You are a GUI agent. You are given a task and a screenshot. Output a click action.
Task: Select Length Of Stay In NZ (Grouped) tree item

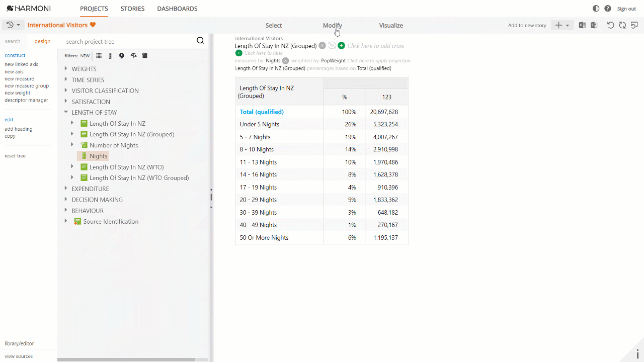click(x=132, y=134)
